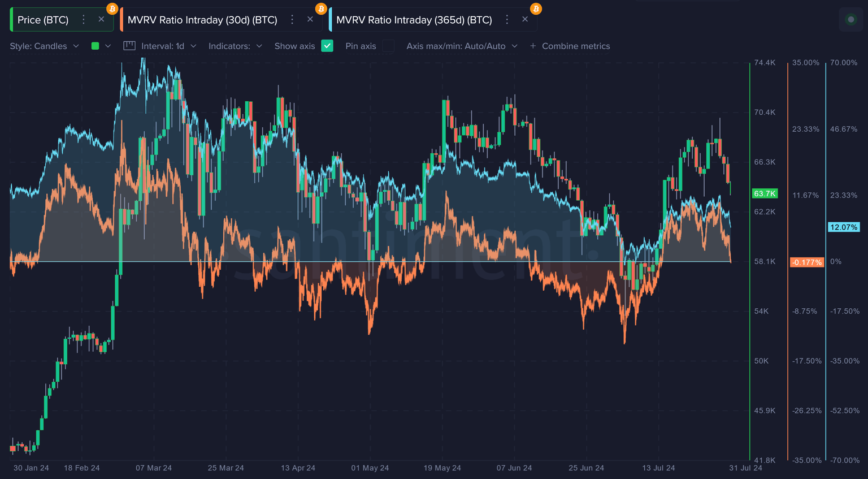
Task: Click the Bitcoin badge above the MVRV 365d tab
Action: pyautogui.click(x=536, y=9)
